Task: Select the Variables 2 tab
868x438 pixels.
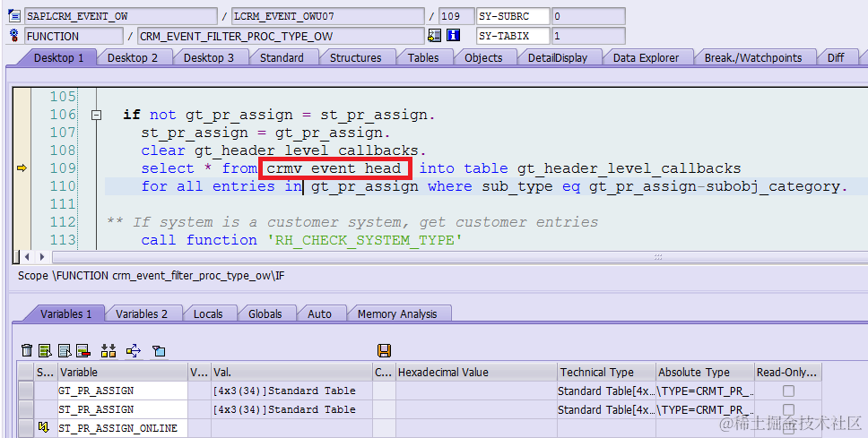Action: [141, 313]
